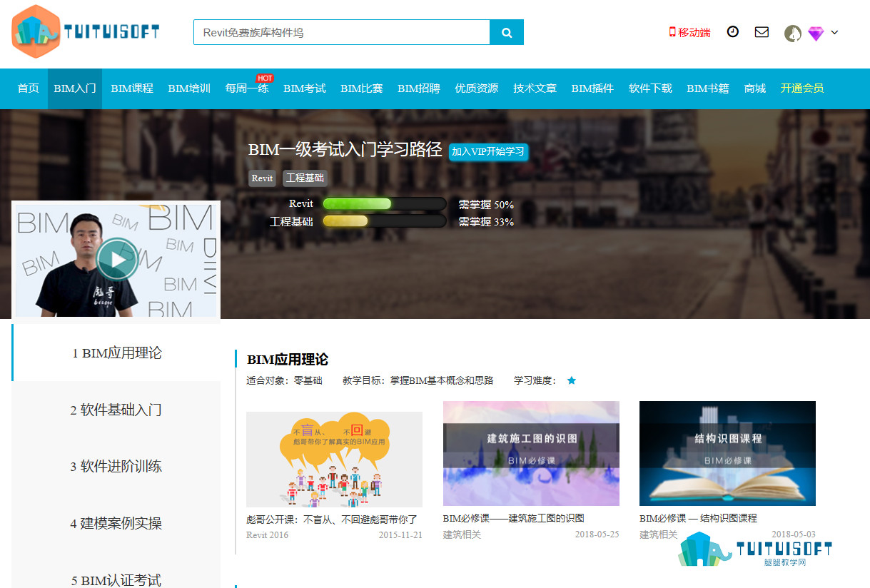Click BIM一级考试入门学习路径 heading
The height and width of the screenshot is (588, 870).
(345, 150)
